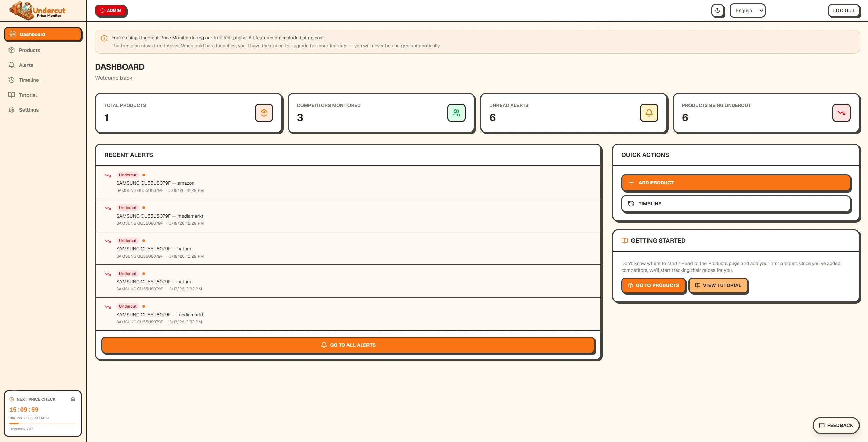Image resolution: width=868 pixels, height=442 pixels.
Task: Open View Tutorial in Getting Started
Action: coord(718,285)
